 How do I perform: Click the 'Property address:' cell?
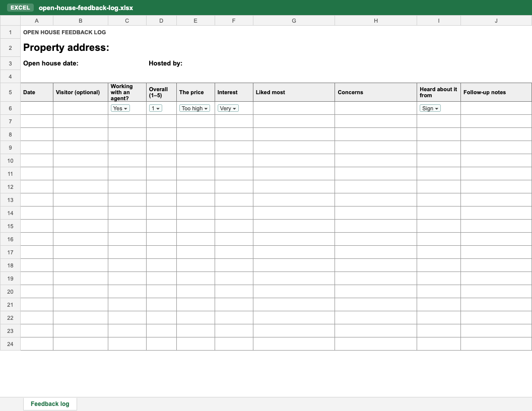coord(66,47)
